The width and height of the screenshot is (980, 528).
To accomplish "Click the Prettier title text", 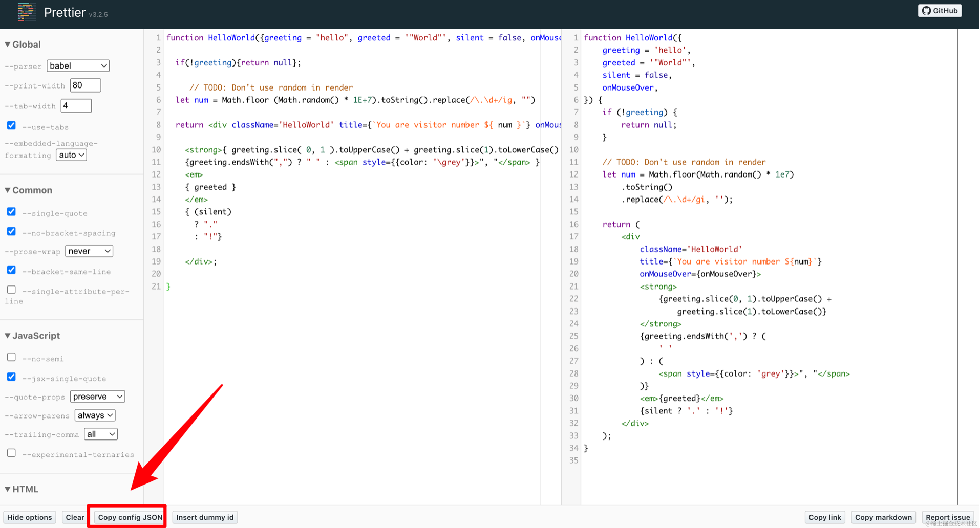I will pyautogui.click(x=65, y=13).
